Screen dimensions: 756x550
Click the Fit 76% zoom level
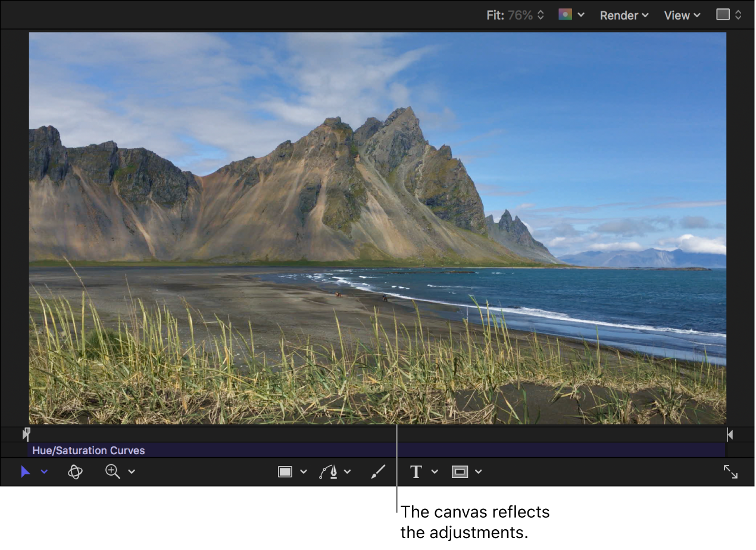click(515, 15)
